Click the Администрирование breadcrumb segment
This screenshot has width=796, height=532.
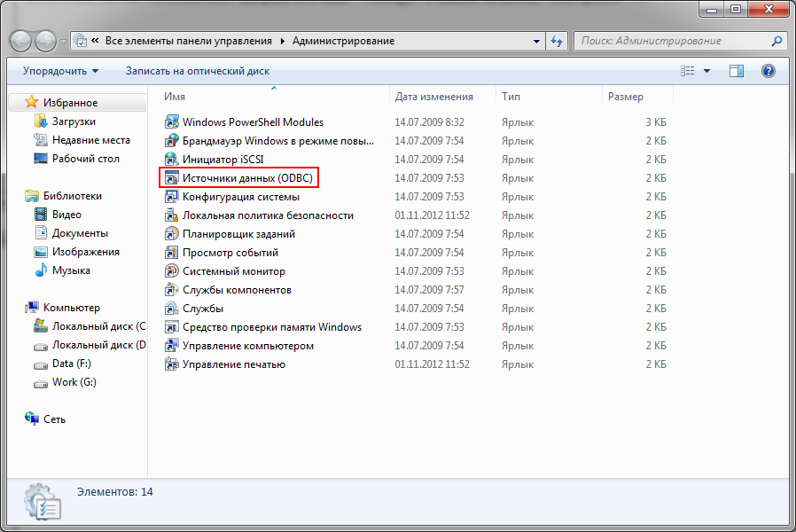343,41
